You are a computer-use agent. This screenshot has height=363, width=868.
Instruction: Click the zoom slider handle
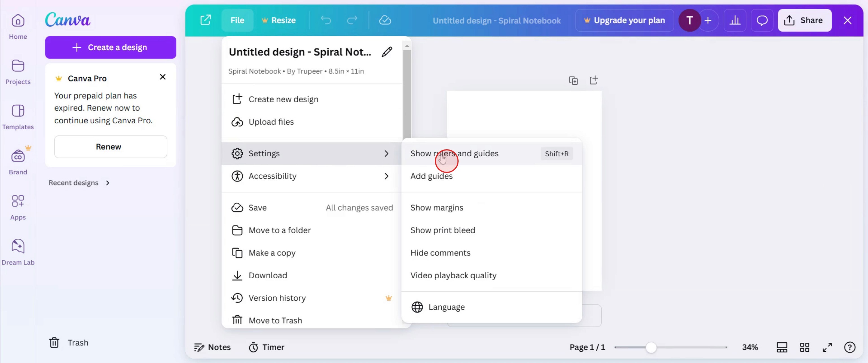point(651,347)
